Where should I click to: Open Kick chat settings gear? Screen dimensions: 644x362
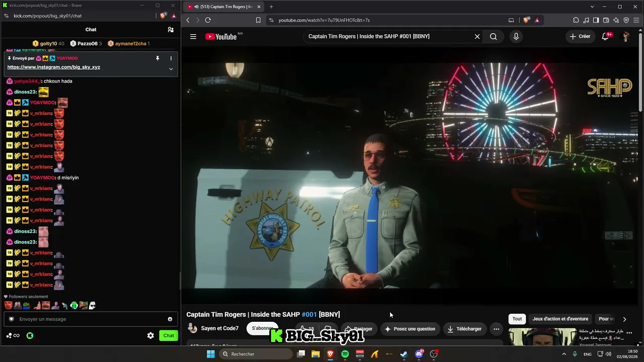tap(150, 335)
